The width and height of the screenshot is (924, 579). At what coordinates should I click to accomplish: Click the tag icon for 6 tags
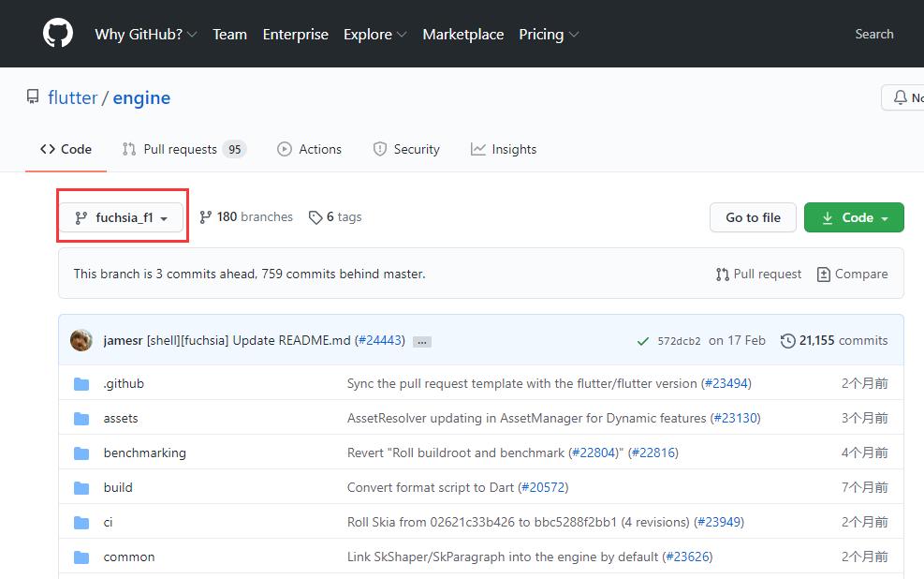pos(315,217)
